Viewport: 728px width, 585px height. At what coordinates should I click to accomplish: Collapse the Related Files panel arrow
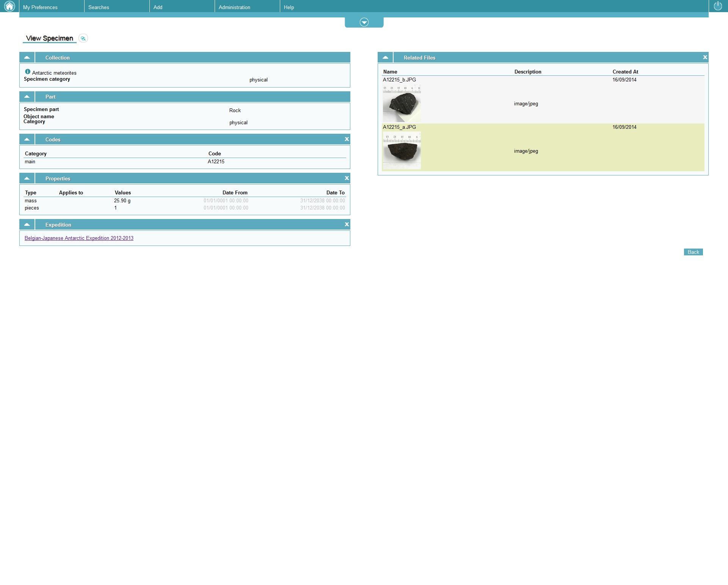coord(385,58)
